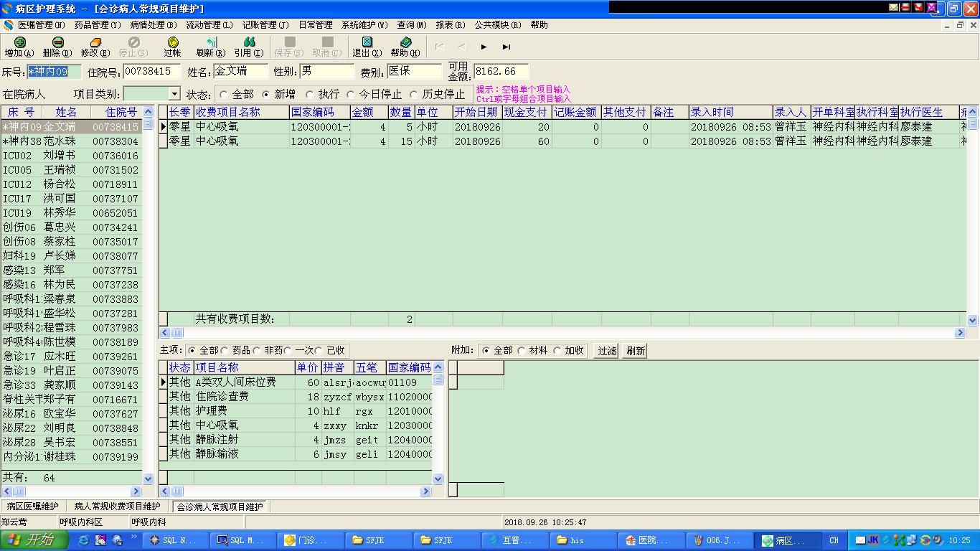Switch to the 006.J taskbar item
Viewport: 980px width, 551px height.
pyautogui.click(x=717, y=540)
